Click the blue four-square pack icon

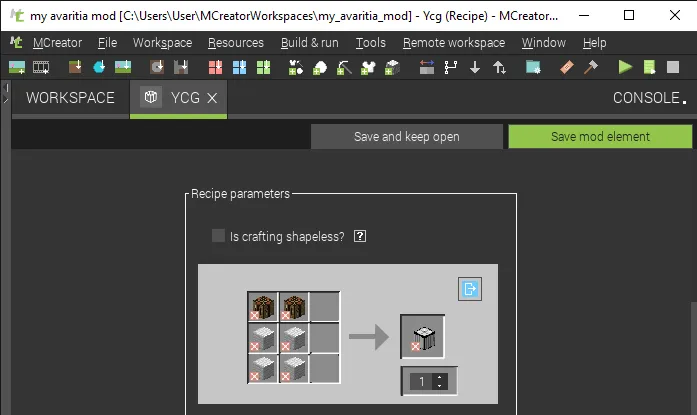(240, 68)
